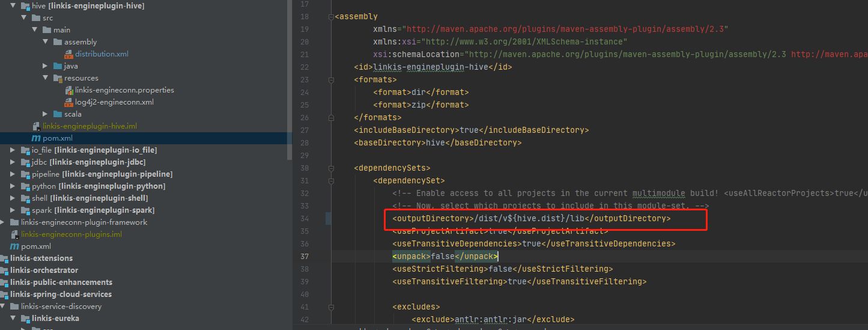Click the linkis-engineplugin-hive.iml file icon
Viewport: 868px width, 330px height.
click(36, 126)
